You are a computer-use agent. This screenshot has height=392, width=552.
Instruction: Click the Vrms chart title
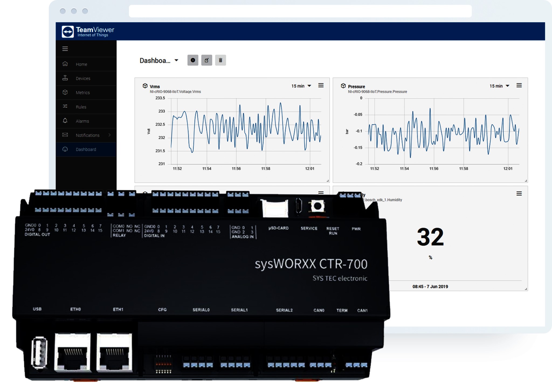155,86
